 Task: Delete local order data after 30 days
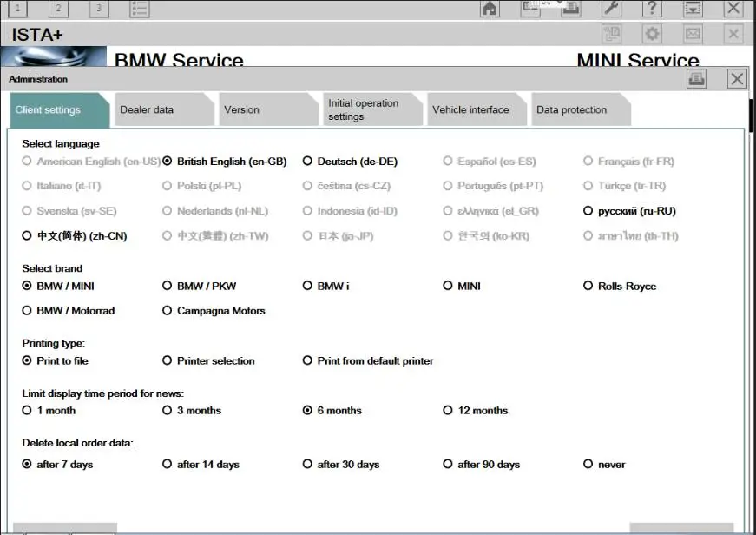[x=341, y=464]
